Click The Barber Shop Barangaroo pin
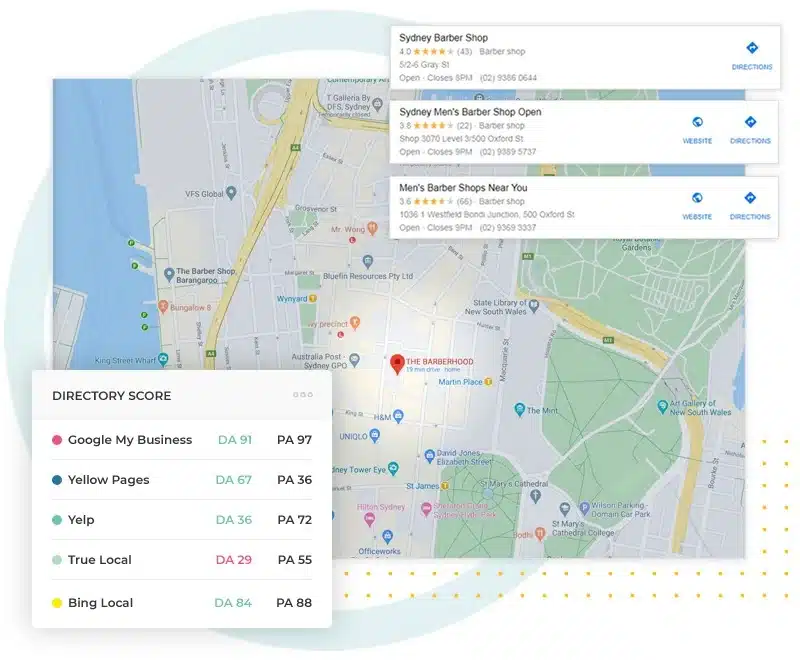The image size is (800, 660). tap(169, 274)
